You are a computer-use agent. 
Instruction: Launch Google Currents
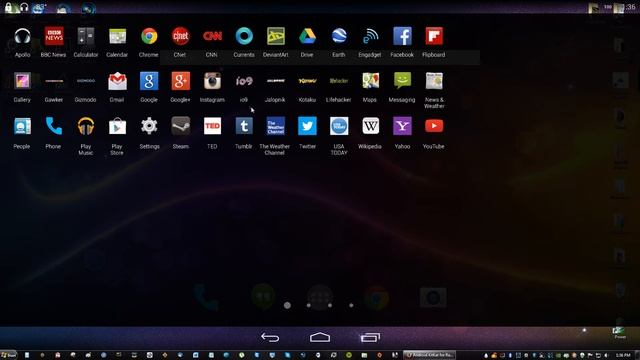coord(244,36)
